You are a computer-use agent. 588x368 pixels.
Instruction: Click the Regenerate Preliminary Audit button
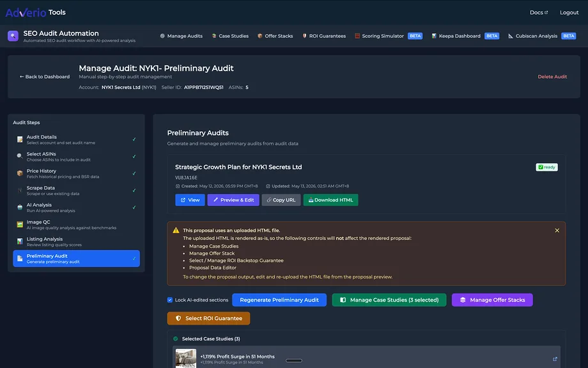(279, 300)
